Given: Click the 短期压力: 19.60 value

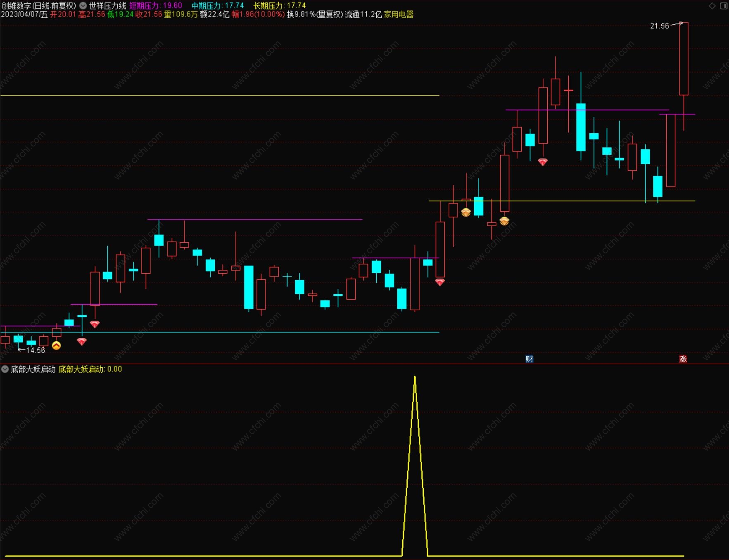Looking at the screenshot, I should point(156,6).
